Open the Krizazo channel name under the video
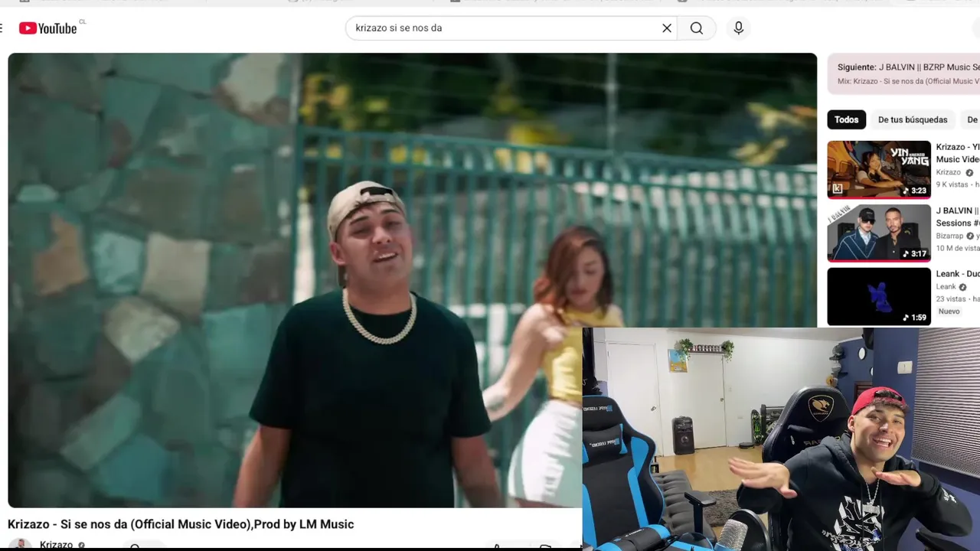This screenshot has height=551, width=980. [56, 545]
